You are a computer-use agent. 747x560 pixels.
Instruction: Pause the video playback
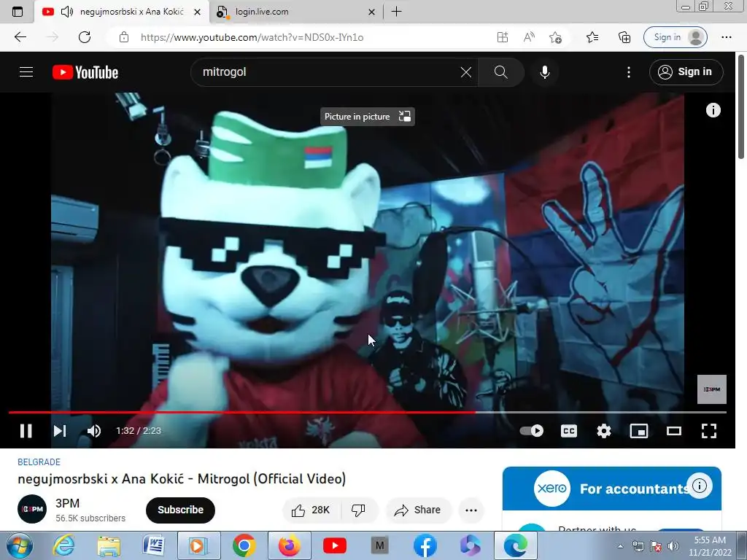click(26, 431)
